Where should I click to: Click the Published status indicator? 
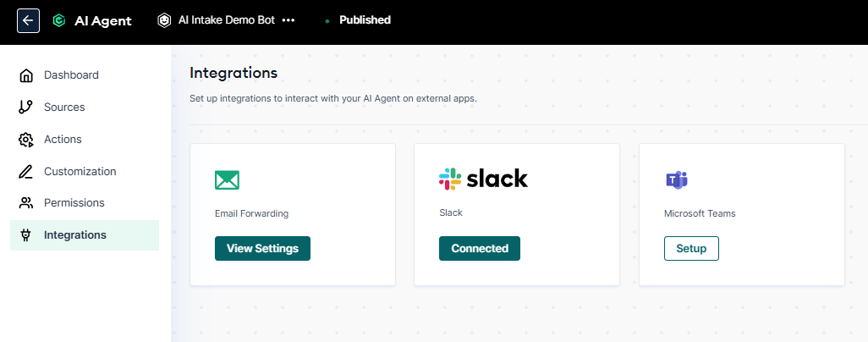click(359, 20)
